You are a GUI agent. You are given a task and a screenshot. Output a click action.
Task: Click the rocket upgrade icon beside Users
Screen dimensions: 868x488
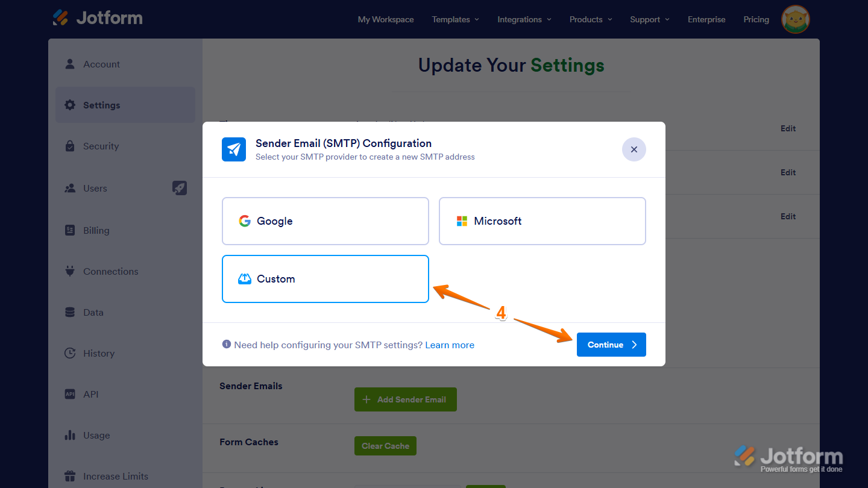coord(180,188)
